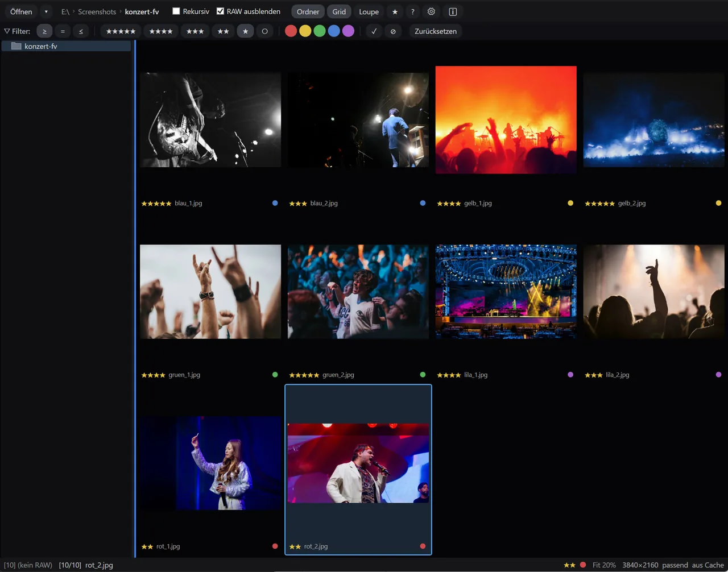This screenshot has width=728, height=572.
Task: Select rot_2.jpg singer thumbnail
Action: 358,463
